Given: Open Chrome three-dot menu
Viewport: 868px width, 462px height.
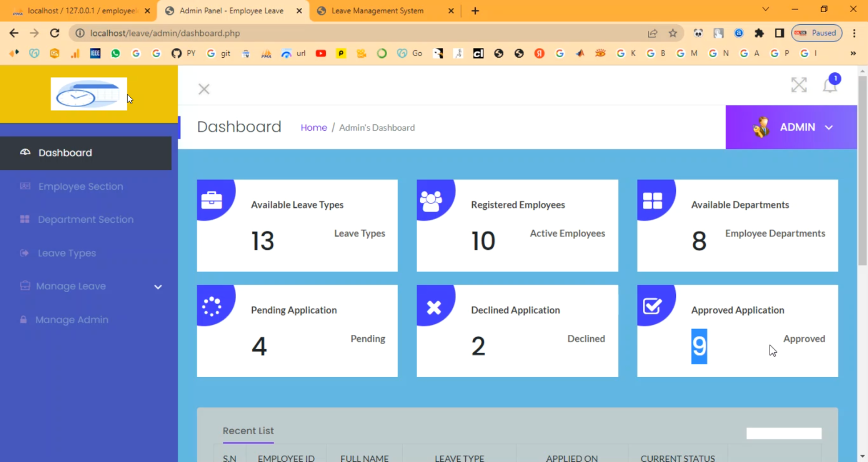Looking at the screenshot, I should coord(854,34).
